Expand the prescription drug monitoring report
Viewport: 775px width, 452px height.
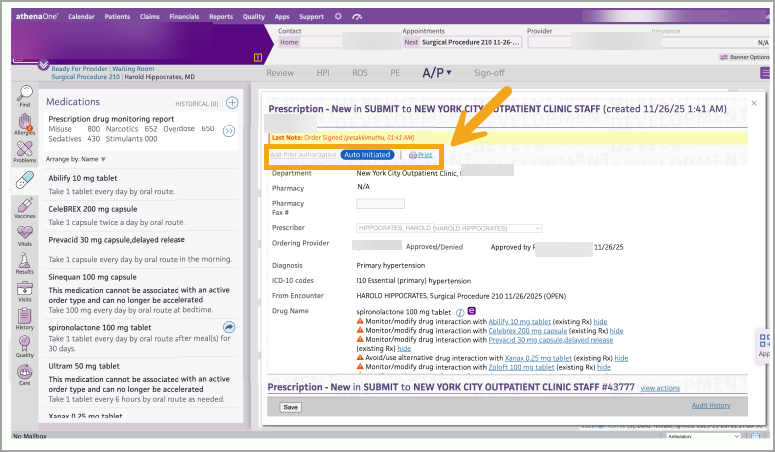tap(228, 131)
